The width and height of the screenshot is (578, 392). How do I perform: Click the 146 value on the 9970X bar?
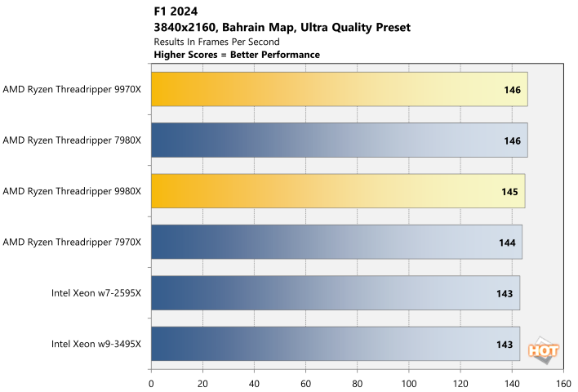(x=513, y=90)
